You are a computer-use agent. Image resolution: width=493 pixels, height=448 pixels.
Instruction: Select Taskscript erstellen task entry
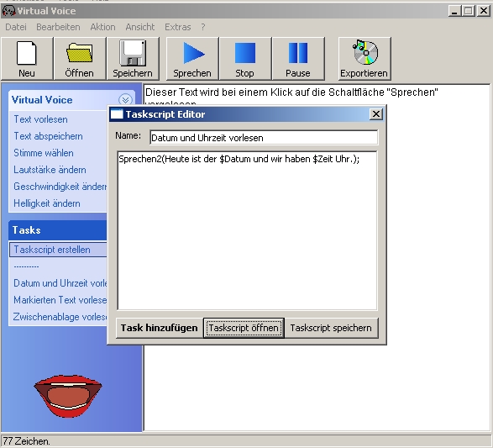coord(58,250)
